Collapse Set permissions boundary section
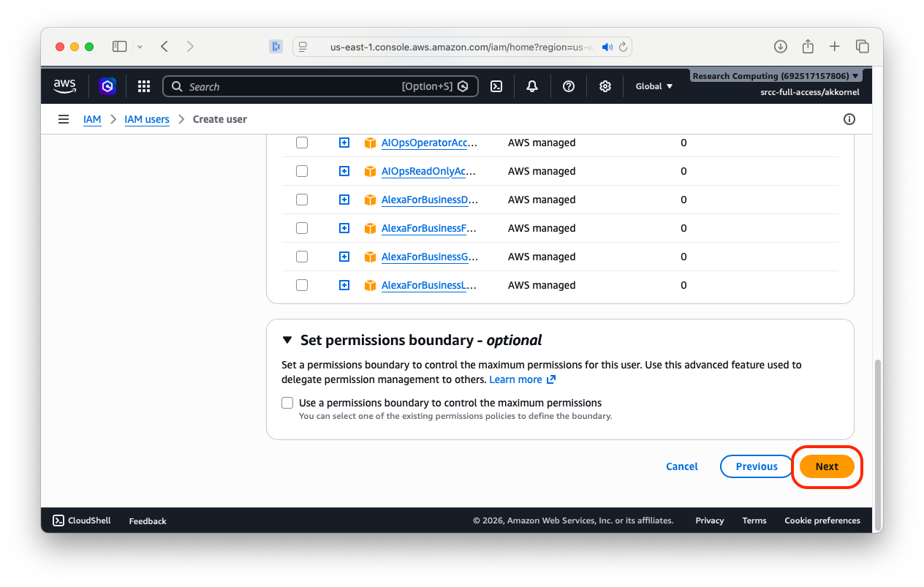This screenshot has width=924, height=587. point(287,340)
